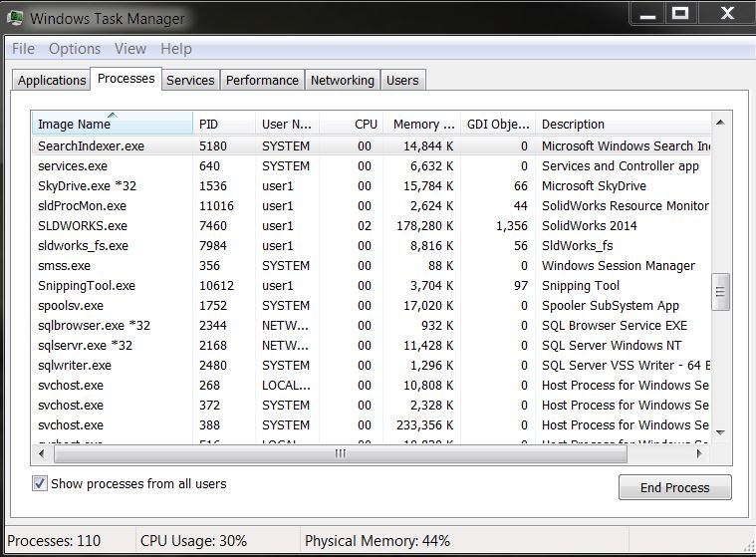Sort by CPU column header
The image size is (756, 557).
(x=351, y=124)
